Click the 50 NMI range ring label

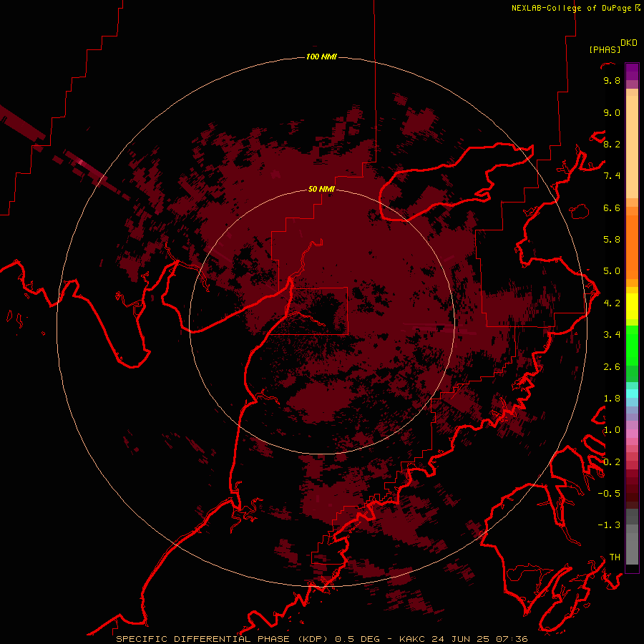(321, 189)
